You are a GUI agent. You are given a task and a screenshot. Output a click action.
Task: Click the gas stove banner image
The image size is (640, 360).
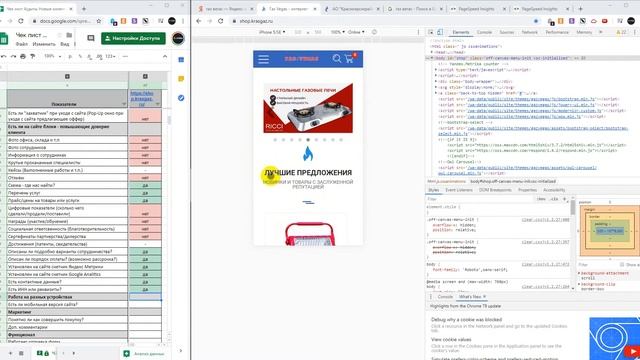[308, 108]
